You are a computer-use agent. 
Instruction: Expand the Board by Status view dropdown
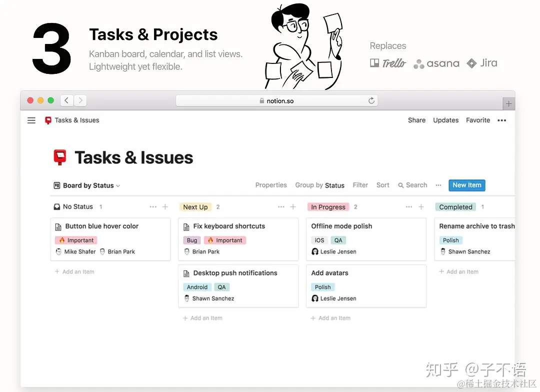tap(87, 186)
